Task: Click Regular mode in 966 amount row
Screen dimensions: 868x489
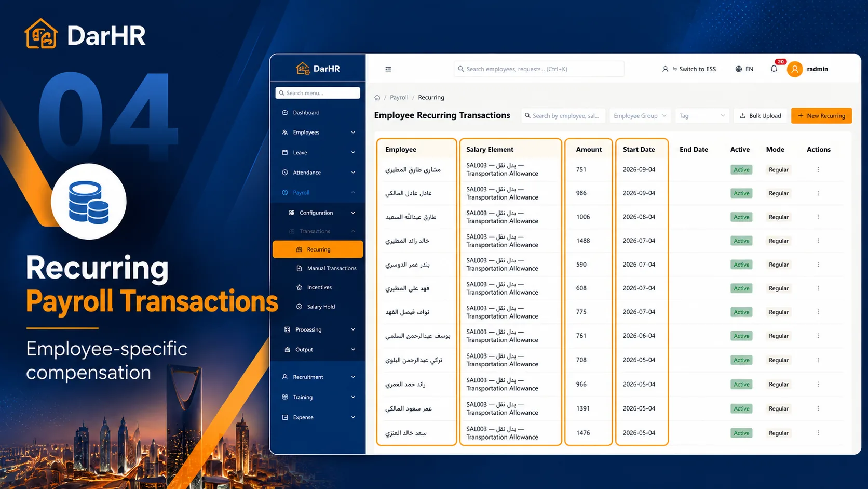Action: pos(779,385)
